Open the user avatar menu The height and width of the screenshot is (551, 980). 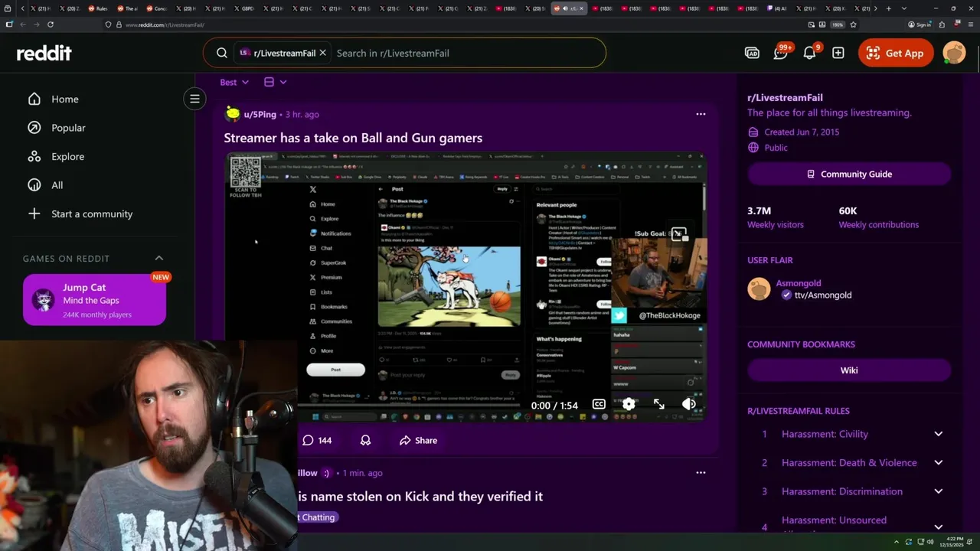click(954, 53)
